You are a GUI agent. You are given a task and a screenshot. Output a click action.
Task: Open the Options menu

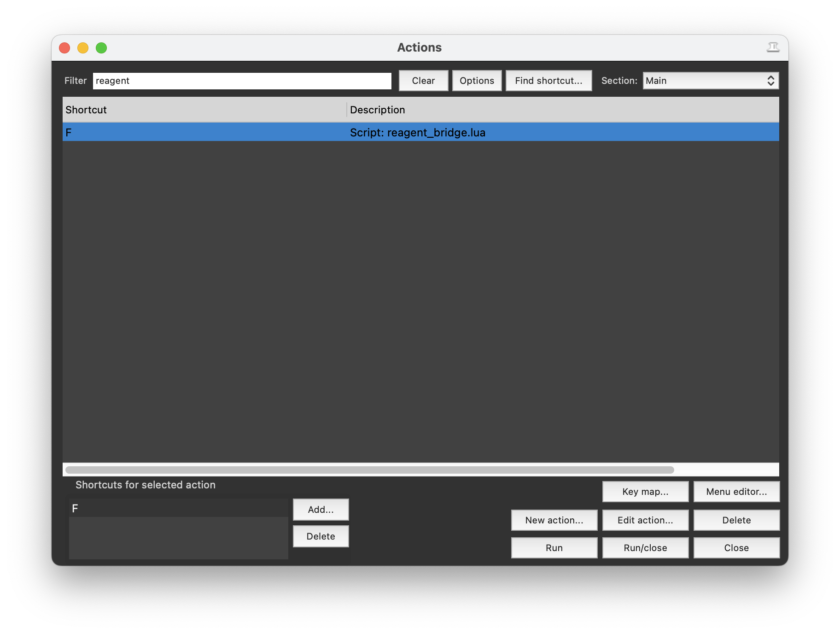[477, 81]
